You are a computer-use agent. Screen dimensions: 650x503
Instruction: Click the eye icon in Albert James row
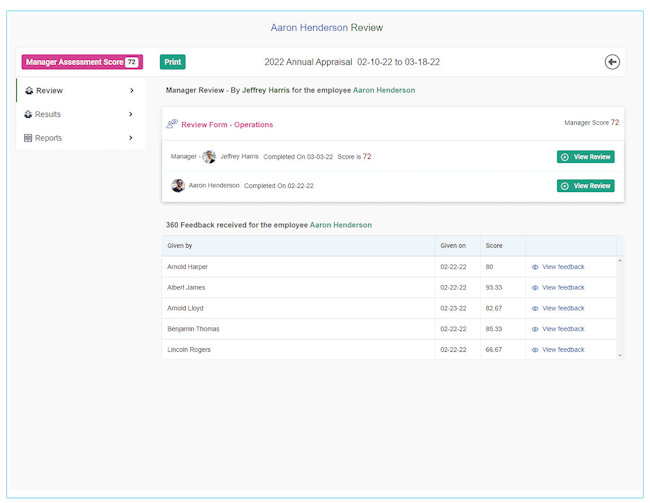[535, 288]
